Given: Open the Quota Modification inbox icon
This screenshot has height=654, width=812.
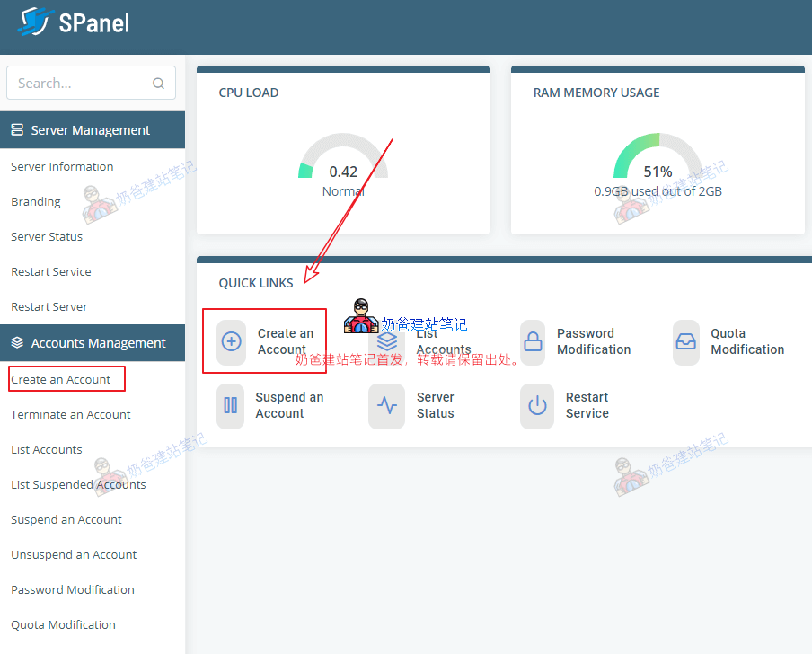Looking at the screenshot, I should [x=686, y=341].
